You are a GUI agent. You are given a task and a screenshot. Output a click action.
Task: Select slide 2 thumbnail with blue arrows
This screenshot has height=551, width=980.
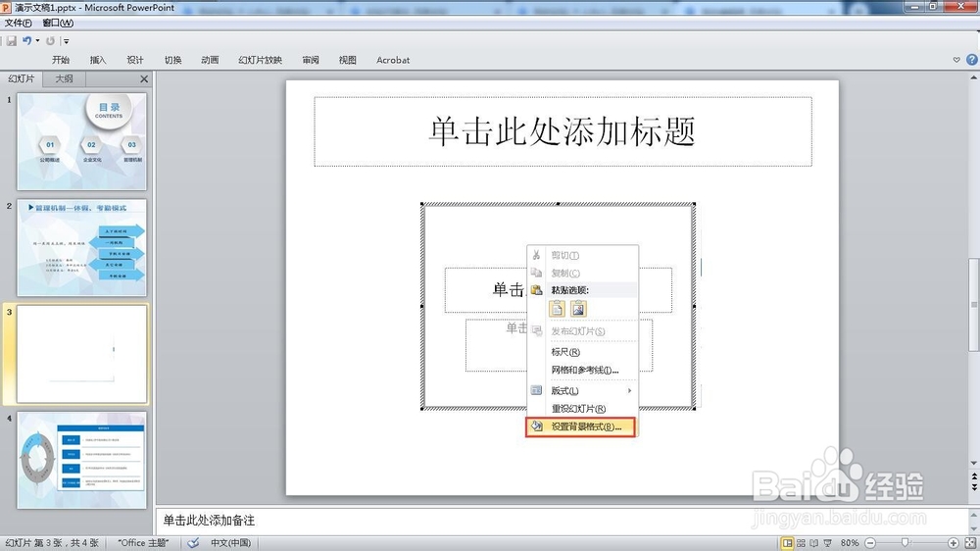pos(82,248)
